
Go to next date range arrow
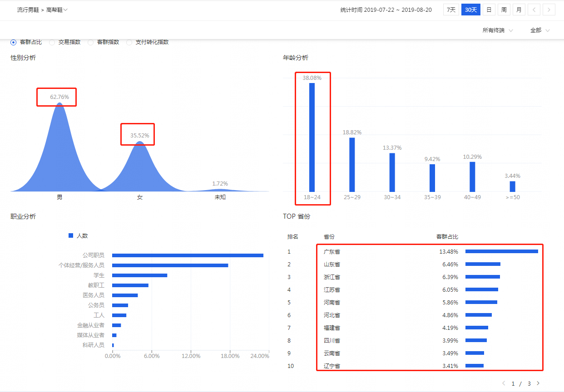549,10
